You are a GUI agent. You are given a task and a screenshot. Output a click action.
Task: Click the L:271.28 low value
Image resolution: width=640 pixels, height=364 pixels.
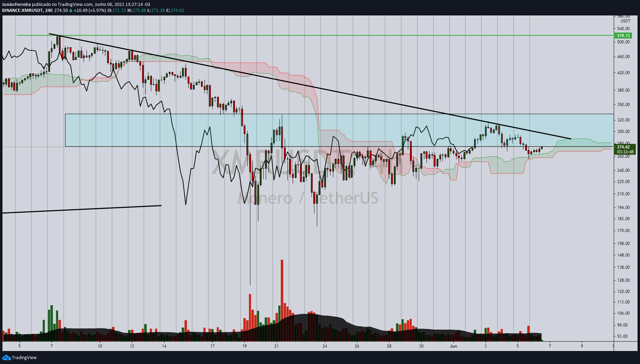pos(156,10)
